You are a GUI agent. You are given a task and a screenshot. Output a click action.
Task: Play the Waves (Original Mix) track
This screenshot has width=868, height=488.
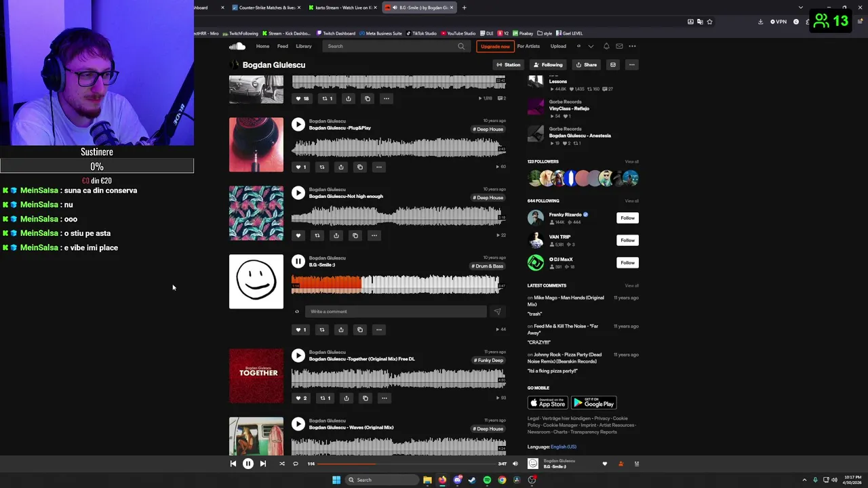pyautogui.click(x=298, y=424)
